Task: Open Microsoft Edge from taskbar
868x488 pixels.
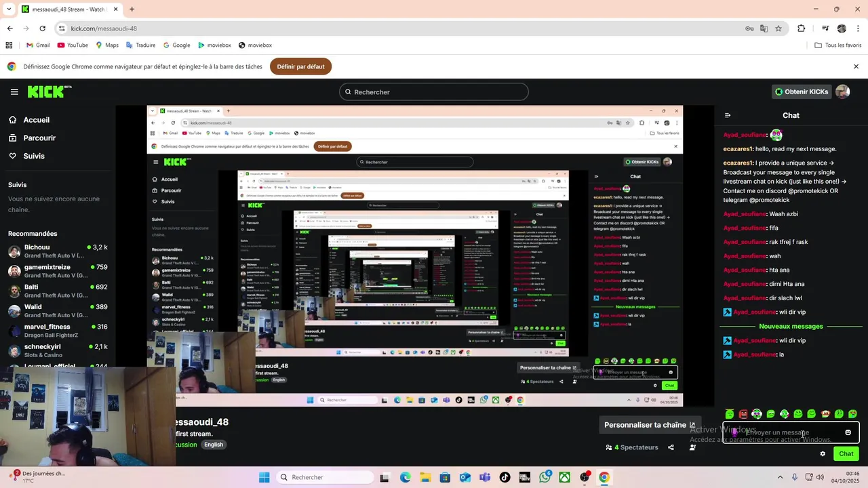Action: 405,477
